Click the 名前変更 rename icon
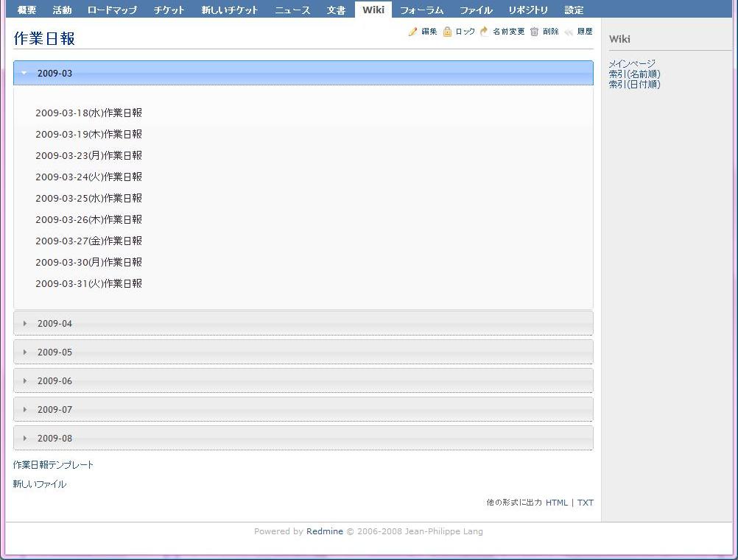Image resolution: width=738 pixels, height=560 pixels. coord(483,31)
